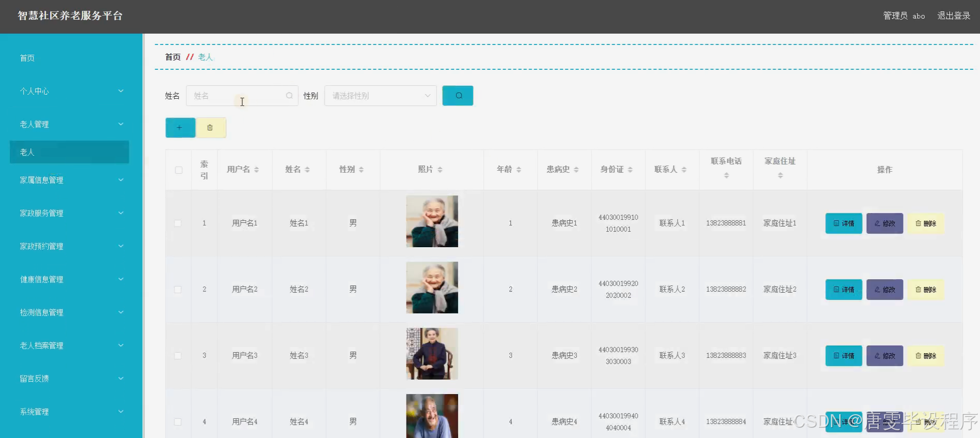
Task: Click 删除 for 用户名2 row
Action: coord(926,290)
